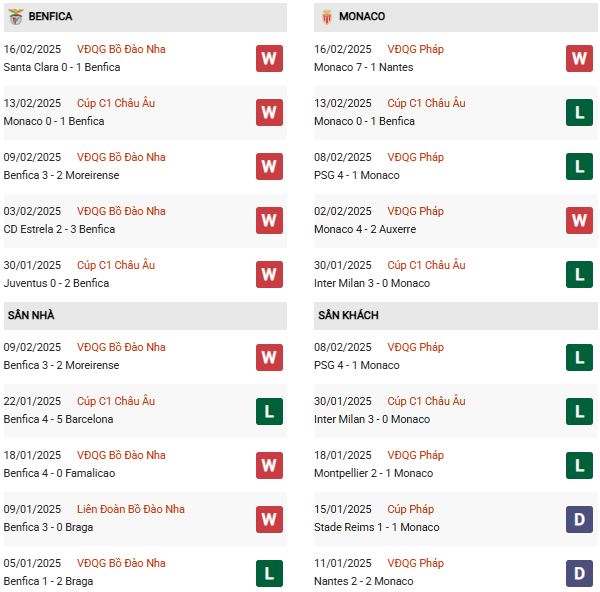Click the L badge for Benfica 4 - 5 Barcelona
Image resolution: width=600 pixels, height=592 pixels.
[x=269, y=410]
